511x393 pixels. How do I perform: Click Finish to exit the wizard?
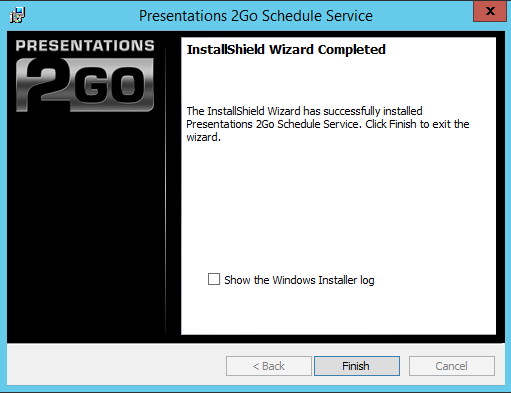tap(357, 366)
